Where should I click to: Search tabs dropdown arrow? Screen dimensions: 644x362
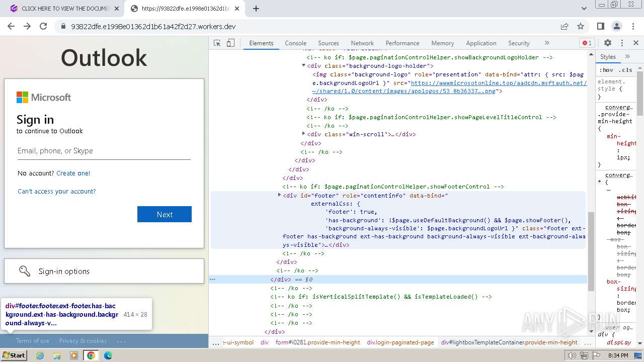(x=584, y=9)
